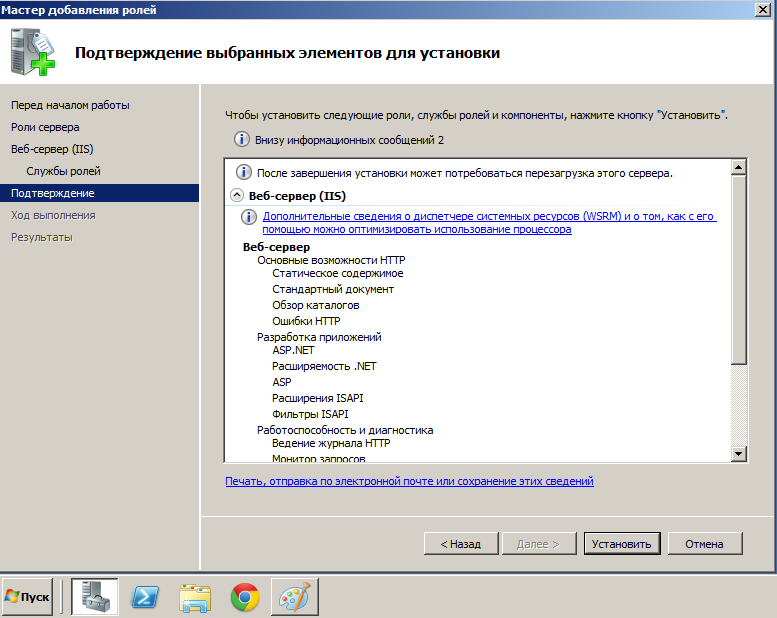Click the Установить button
Image resolution: width=777 pixels, height=618 pixels.
pyautogui.click(x=621, y=544)
